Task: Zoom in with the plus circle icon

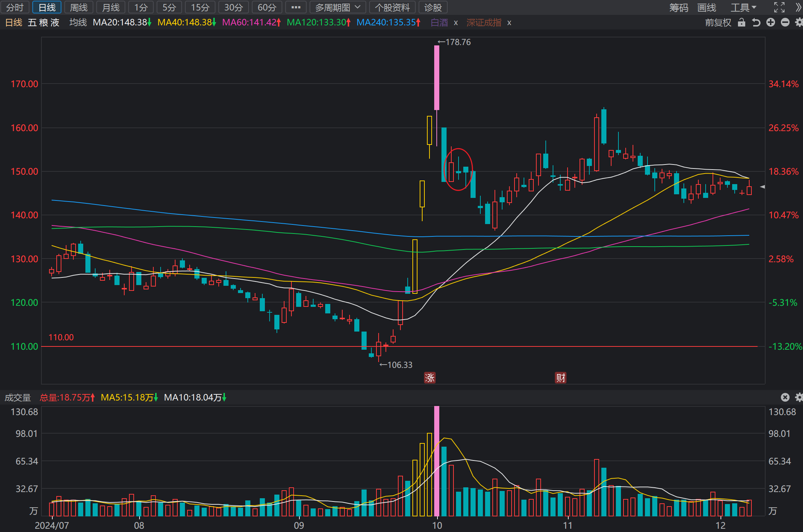Action: pyautogui.click(x=771, y=23)
